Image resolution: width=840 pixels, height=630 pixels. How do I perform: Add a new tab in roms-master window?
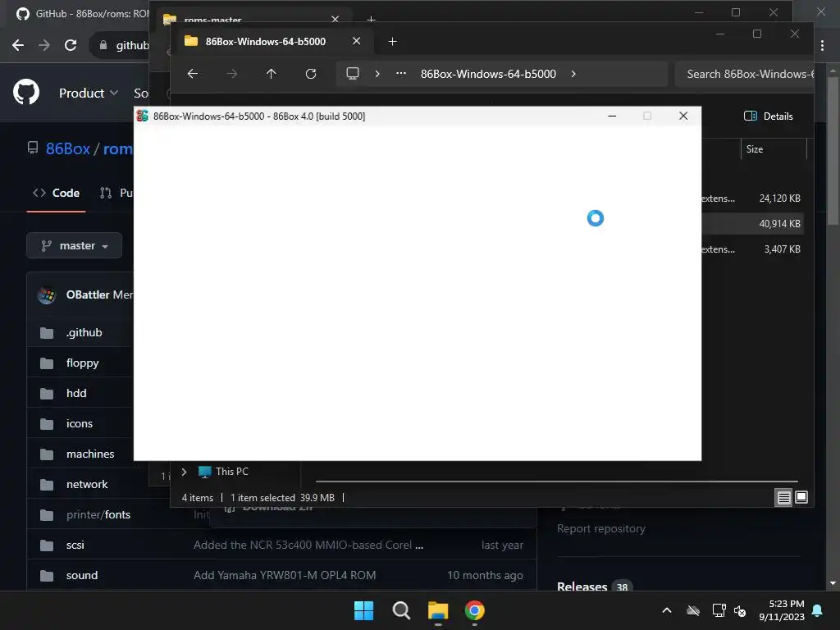[x=371, y=20]
